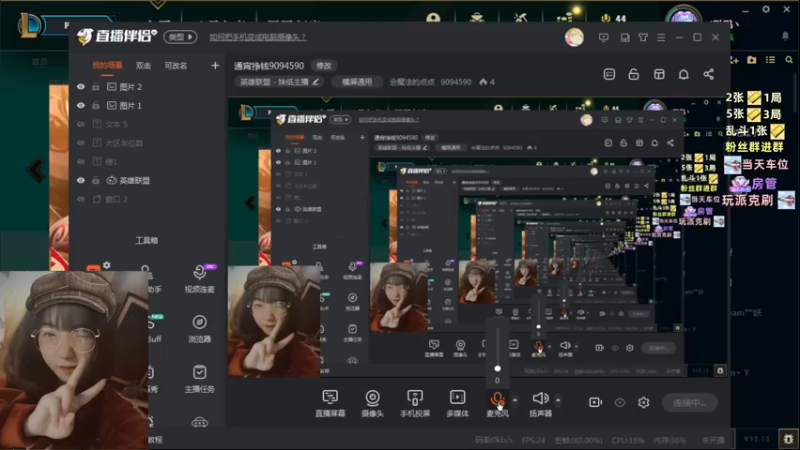
Task: Open the hamburger menu in 直播伴侣 title bar
Action: pyautogui.click(x=661, y=37)
